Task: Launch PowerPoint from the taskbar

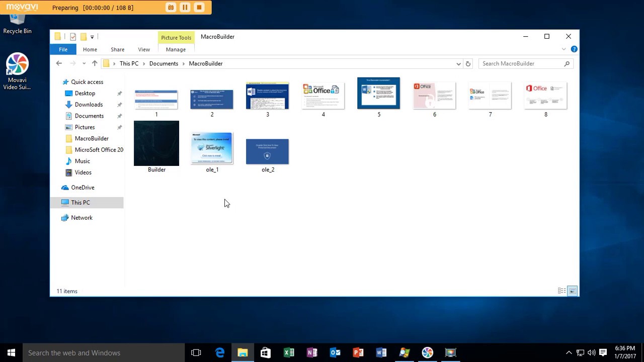Action: (358, 352)
